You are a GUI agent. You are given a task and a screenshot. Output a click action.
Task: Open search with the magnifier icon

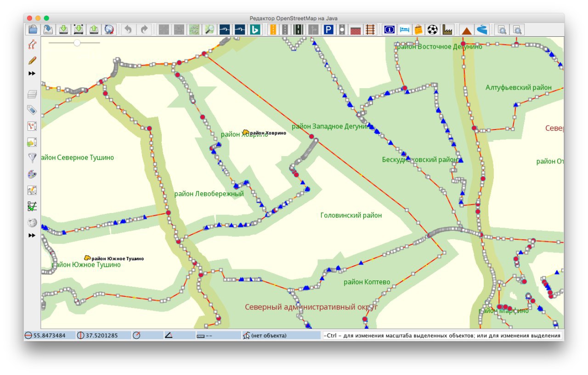[209, 29]
